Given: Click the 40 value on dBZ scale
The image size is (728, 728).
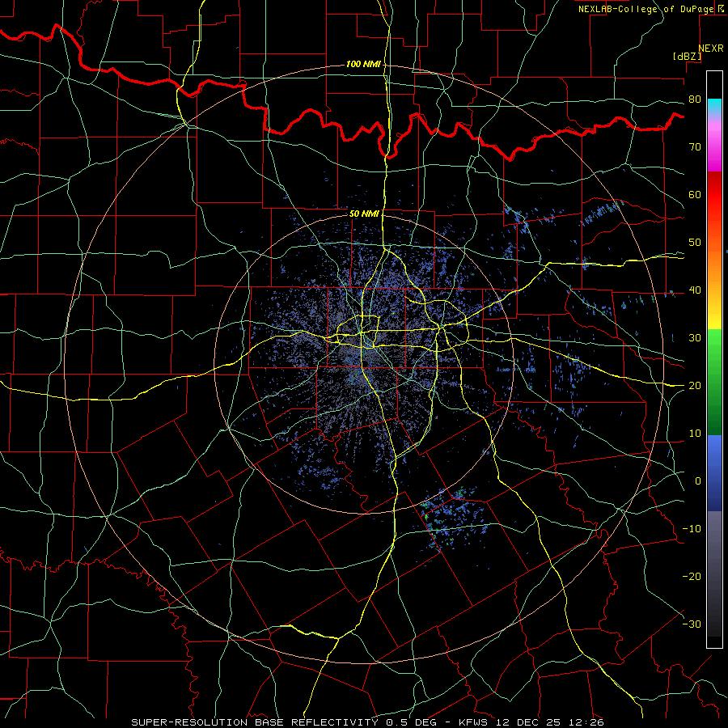Looking at the screenshot, I should [x=695, y=290].
